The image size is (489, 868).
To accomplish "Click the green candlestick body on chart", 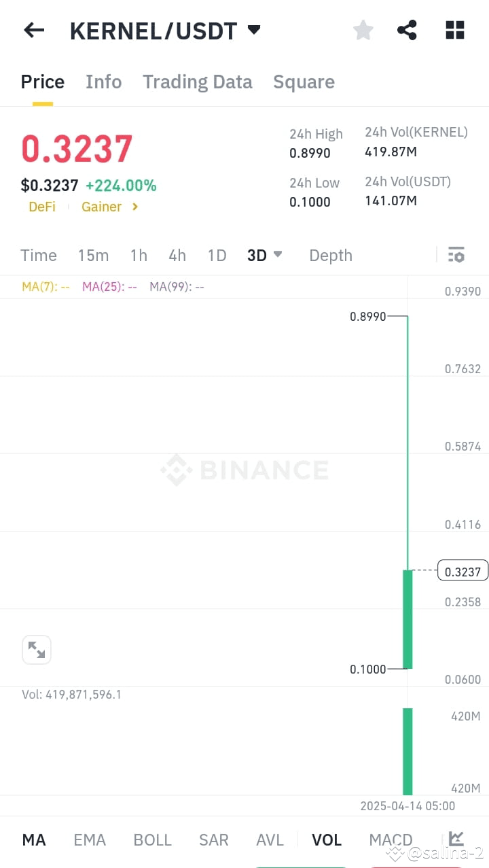I will [x=407, y=619].
